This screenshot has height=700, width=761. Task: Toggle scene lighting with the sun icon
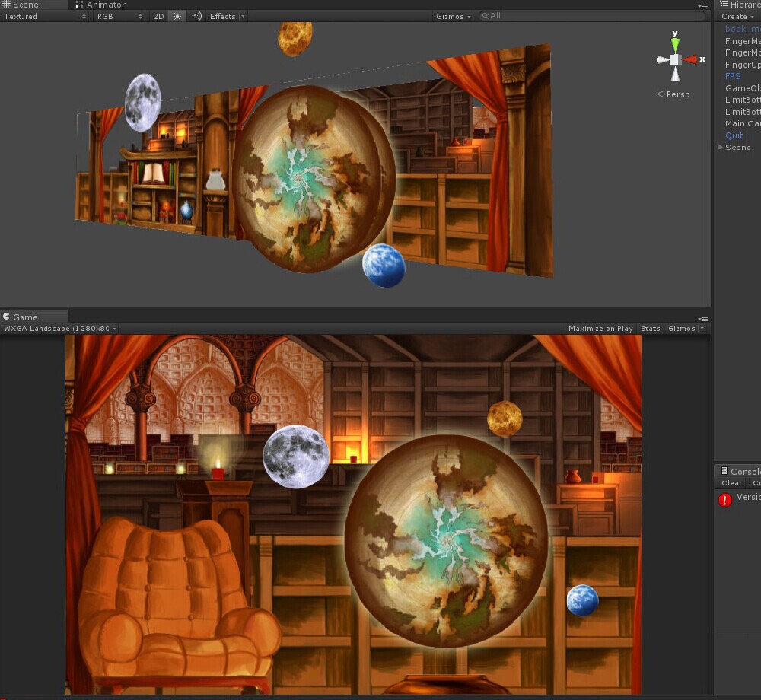tap(177, 17)
